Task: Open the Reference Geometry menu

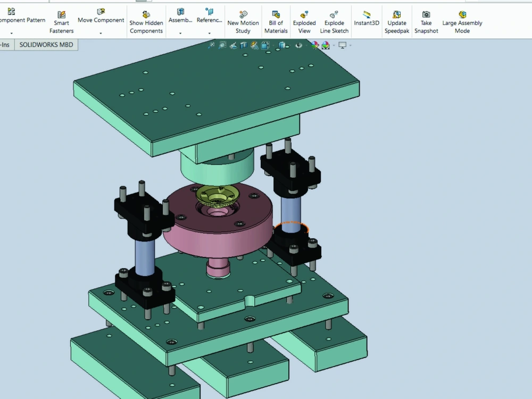Action: pyautogui.click(x=209, y=20)
